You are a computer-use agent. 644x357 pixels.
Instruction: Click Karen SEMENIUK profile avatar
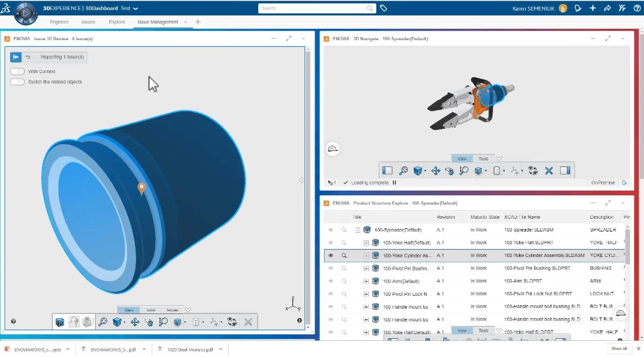coord(563,8)
